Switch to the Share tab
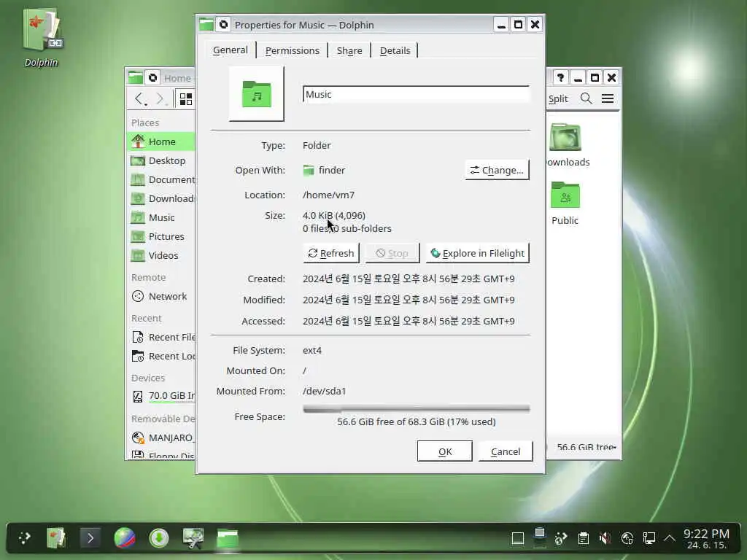Screen dimensions: 747x560 pyautogui.click(x=349, y=50)
